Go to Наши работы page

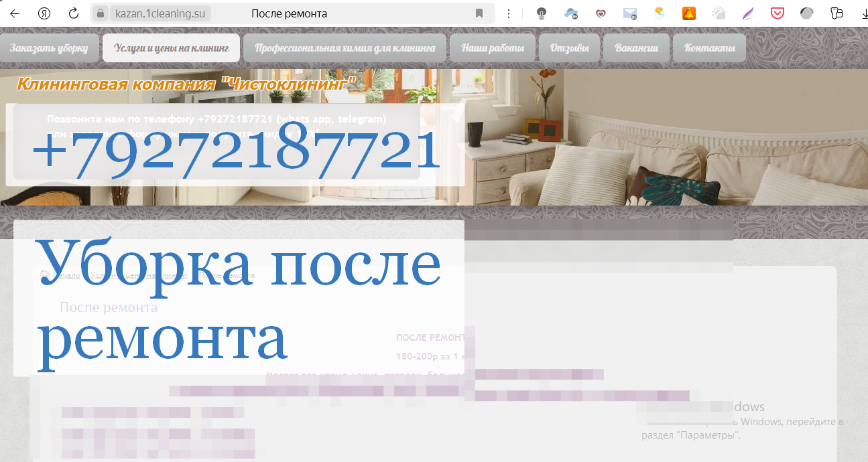tap(493, 48)
